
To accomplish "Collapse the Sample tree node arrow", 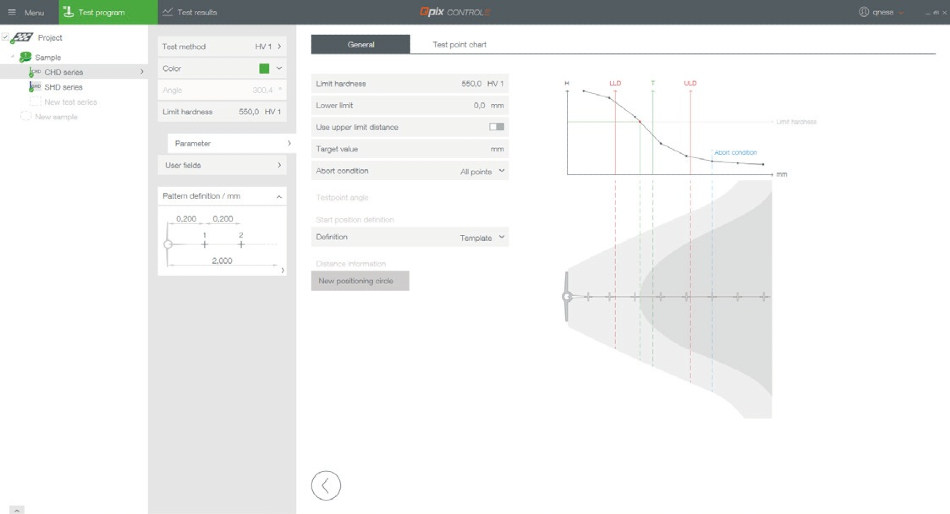I will pos(13,57).
